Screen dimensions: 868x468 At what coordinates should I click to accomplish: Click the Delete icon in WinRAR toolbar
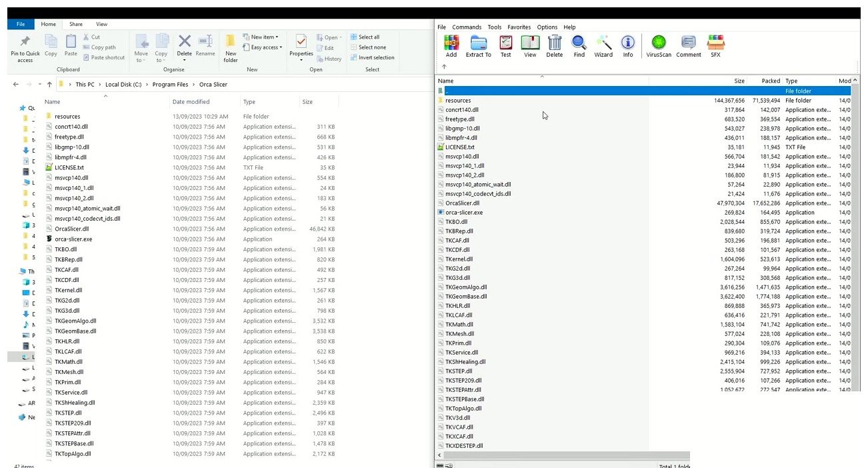point(555,46)
